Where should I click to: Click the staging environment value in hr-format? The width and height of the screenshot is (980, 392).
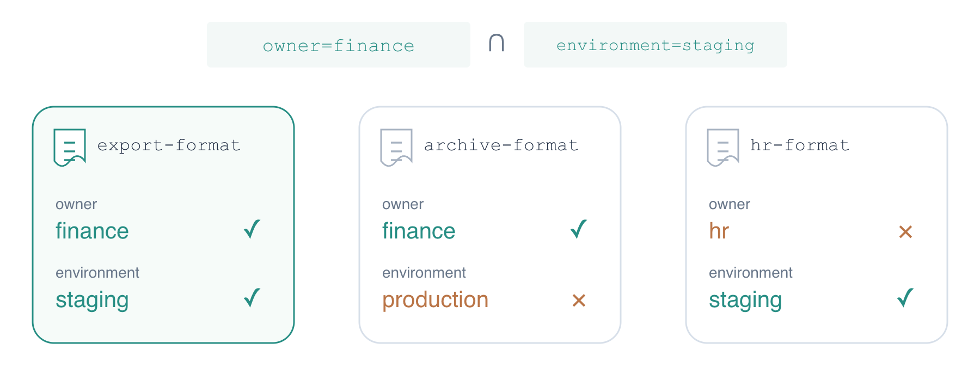(745, 300)
